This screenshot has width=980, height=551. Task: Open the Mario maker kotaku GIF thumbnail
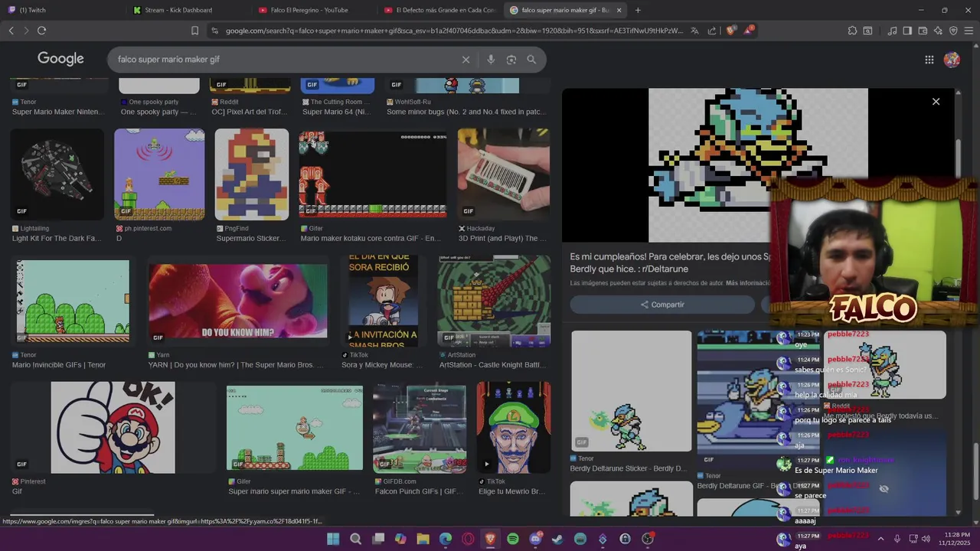pos(373,174)
